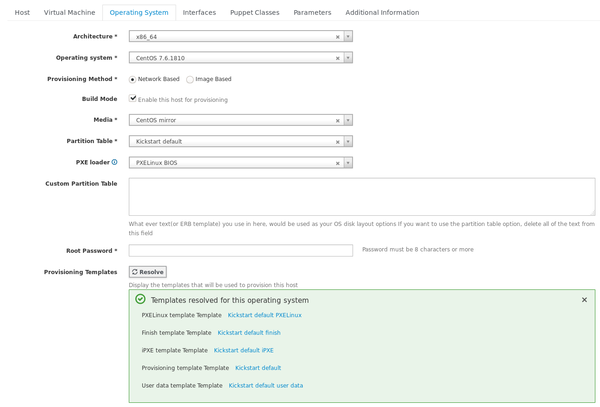Expand the Architecture dropdown arrow
This screenshot has height=407, width=600.
[x=348, y=36]
